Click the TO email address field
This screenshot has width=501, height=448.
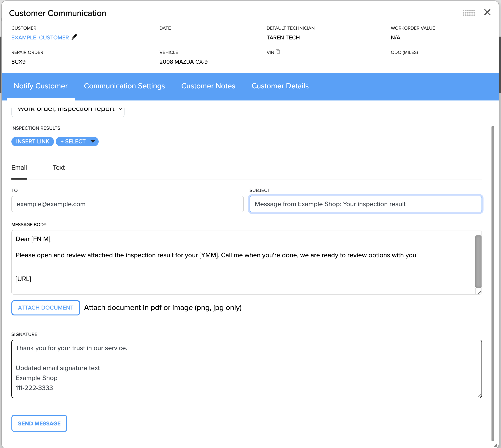click(x=128, y=204)
